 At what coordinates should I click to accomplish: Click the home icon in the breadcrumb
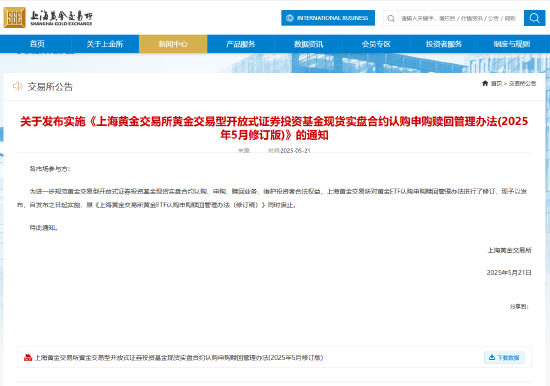click(485, 83)
